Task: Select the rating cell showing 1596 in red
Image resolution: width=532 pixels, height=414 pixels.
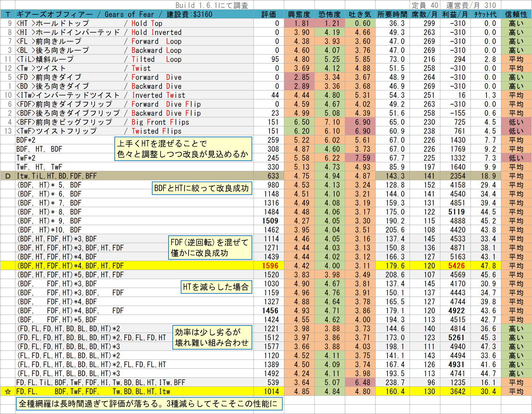Action: pyautogui.click(x=270, y=266)
